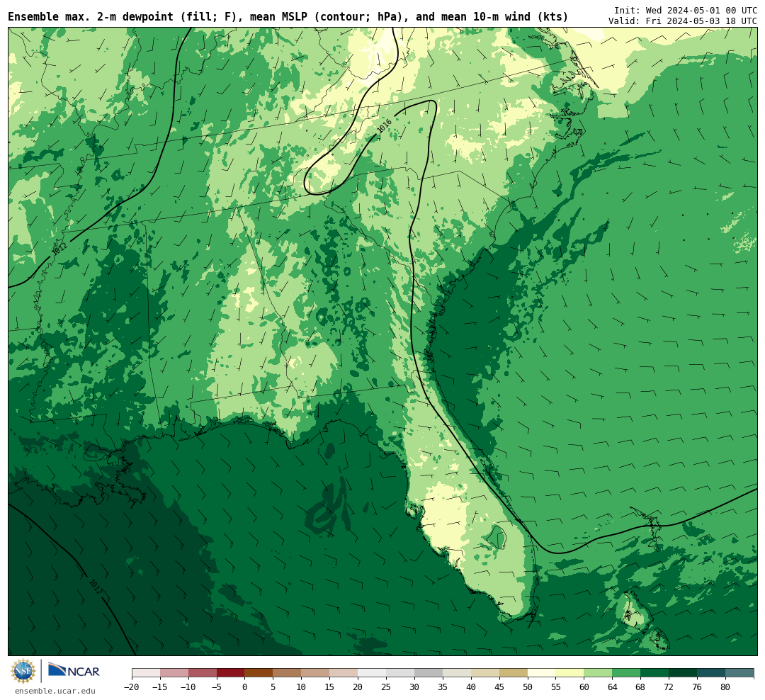Click the colorbar tick label "45"

coord(499,687)
